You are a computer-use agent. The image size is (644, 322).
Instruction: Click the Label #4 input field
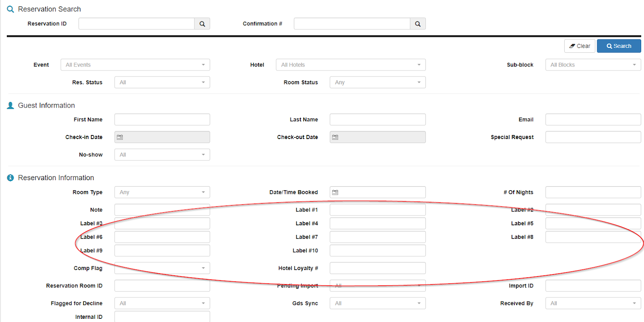[378, 224]
